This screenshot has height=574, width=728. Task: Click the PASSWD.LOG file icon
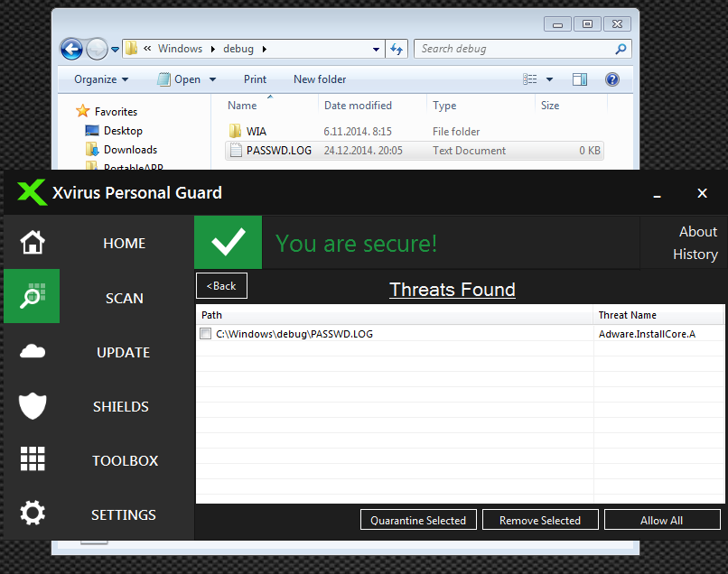coord(236,151)
